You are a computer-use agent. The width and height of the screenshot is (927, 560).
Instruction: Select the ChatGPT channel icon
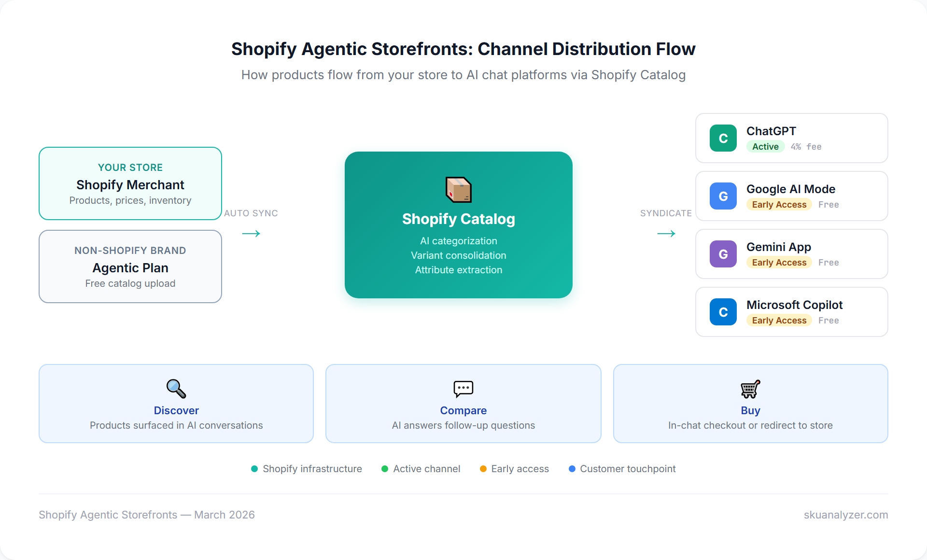click(x=723, y=138)
